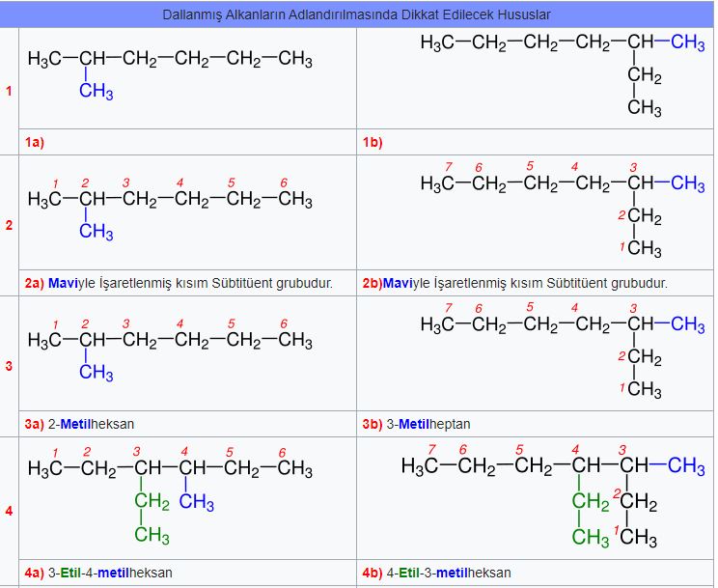Screen dimensions: 718x588
Task: Click row number 4 in left column
Action: [x=10, y=510]
